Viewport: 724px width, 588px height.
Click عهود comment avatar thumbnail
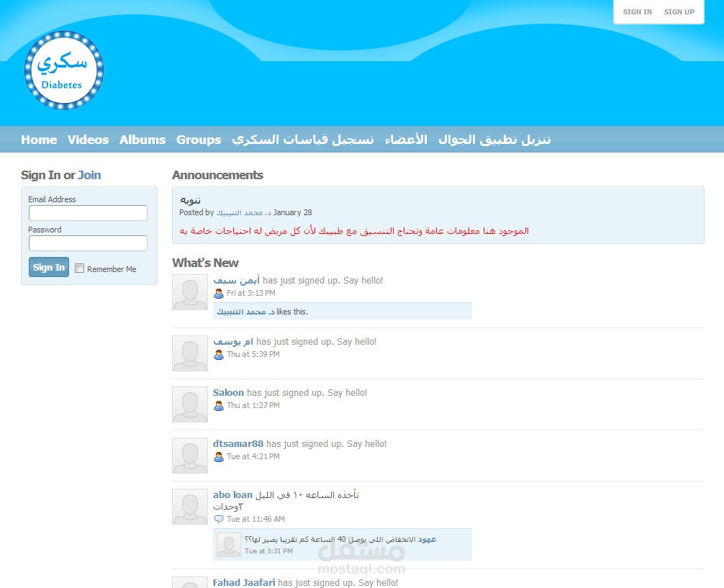[229, 545]
